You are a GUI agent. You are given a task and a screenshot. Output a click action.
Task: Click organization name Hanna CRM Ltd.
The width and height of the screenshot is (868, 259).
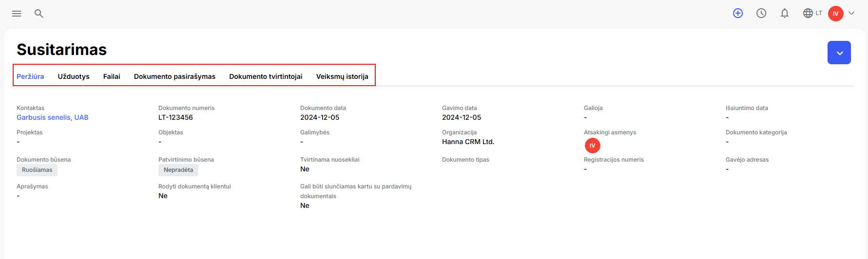[x=468, y=142]
